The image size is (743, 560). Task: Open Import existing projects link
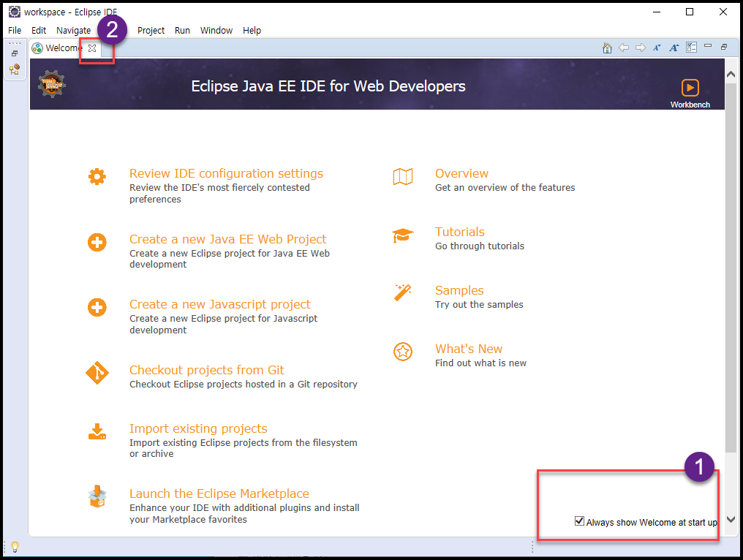coord(198,428)
